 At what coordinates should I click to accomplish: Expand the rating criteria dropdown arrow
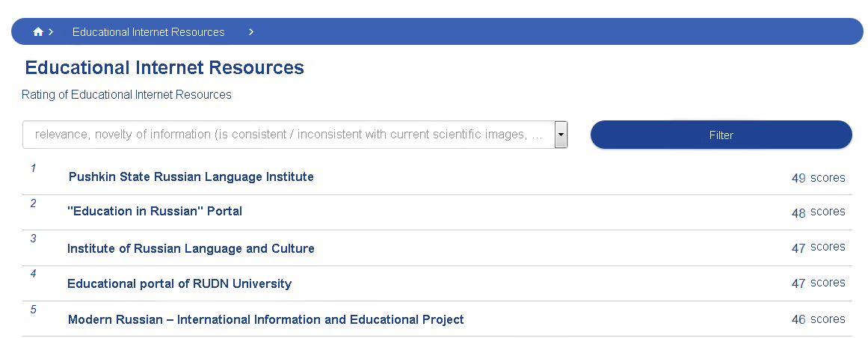(x=561, y=135)
